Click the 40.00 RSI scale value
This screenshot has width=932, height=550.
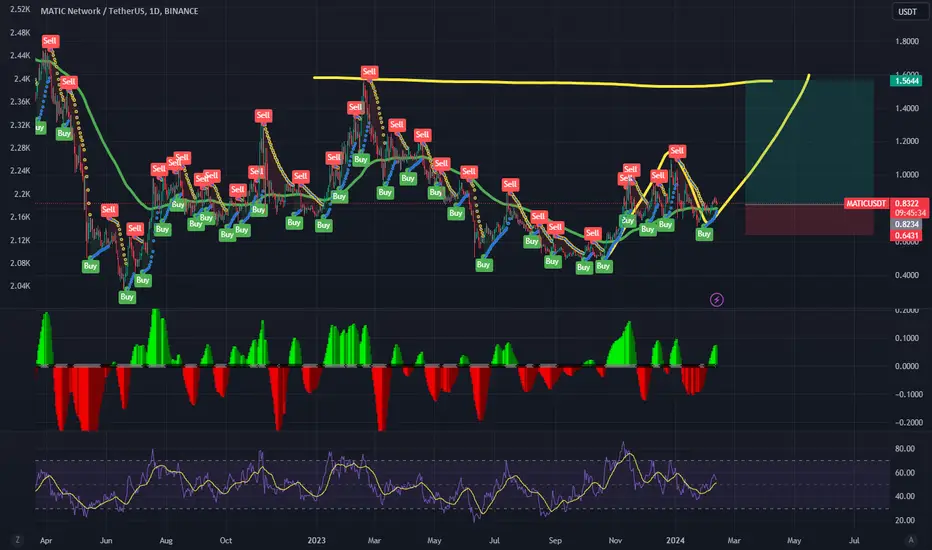(905, 496)
